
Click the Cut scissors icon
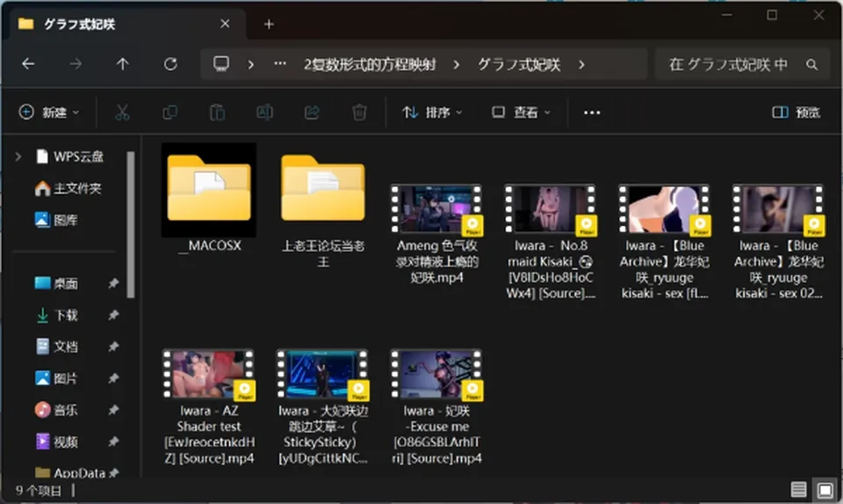122,112
